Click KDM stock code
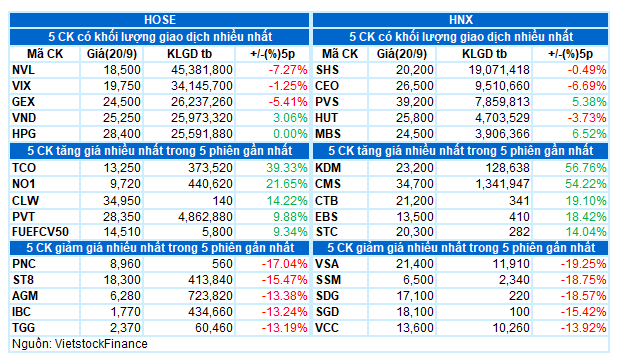The height and width of the screenshot is (362, 619). pyautogui.click(x=328, y=168)
